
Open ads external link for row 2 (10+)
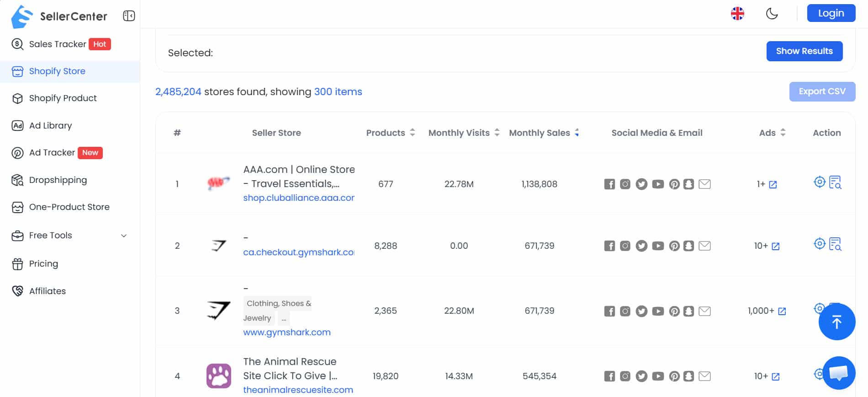click(776, 247)
